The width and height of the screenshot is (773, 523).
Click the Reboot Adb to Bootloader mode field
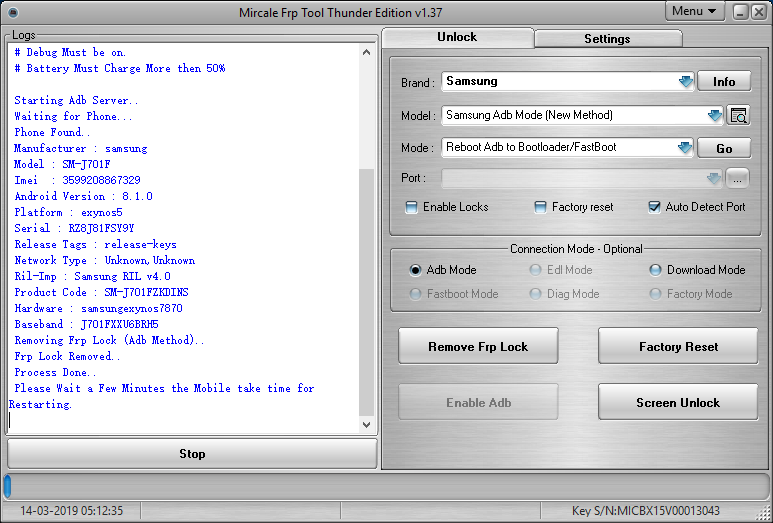click(567, 147)
